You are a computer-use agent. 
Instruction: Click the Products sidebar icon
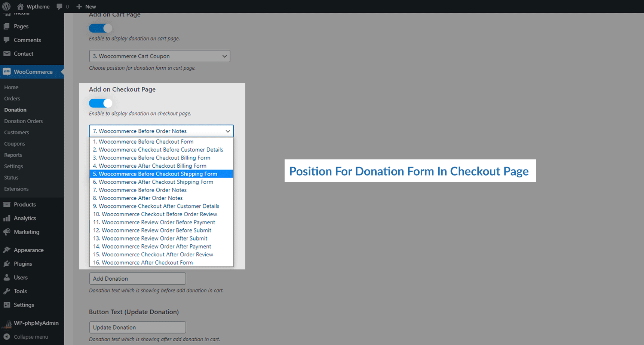point(7,204)
